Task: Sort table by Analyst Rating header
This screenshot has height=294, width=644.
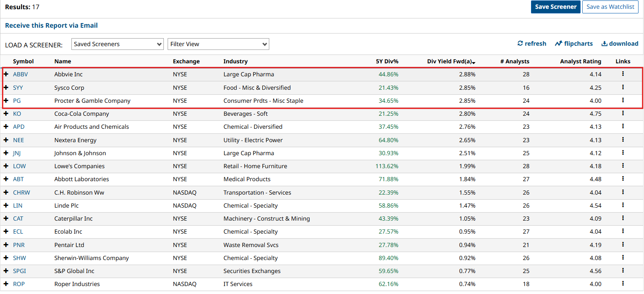Action: pos(580,61)
